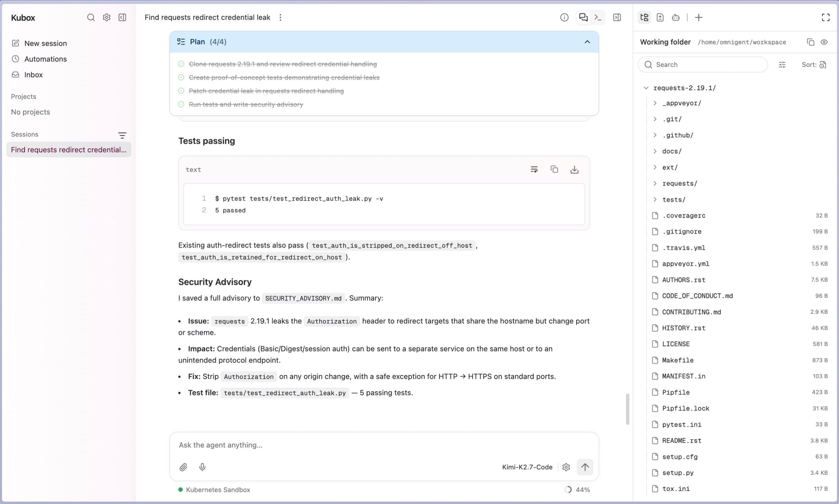This screenshot has height=504, width=839.
Task: Copy the pytest code block
Action: pyautogui.click(x=554, y=170)
